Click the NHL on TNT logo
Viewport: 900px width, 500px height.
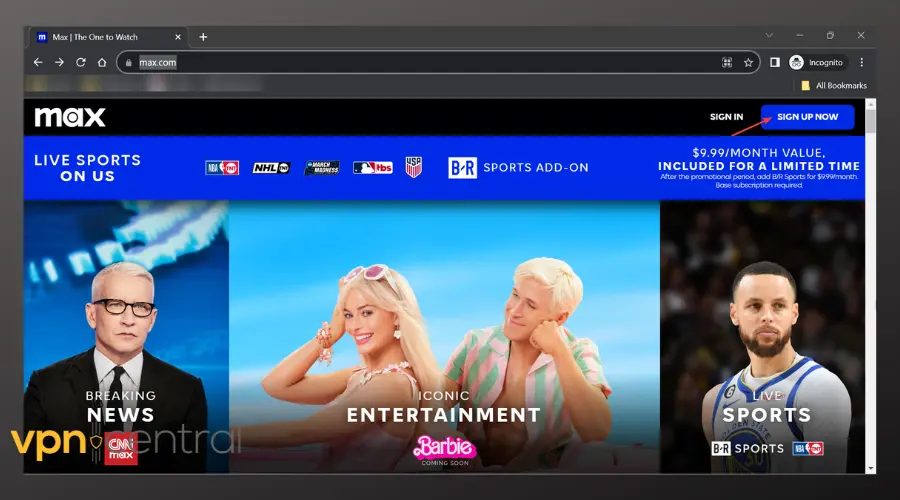coord(271,168)
